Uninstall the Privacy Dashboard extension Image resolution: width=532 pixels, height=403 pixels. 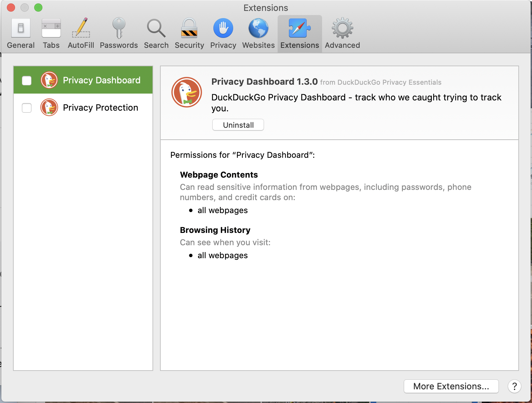238,125
